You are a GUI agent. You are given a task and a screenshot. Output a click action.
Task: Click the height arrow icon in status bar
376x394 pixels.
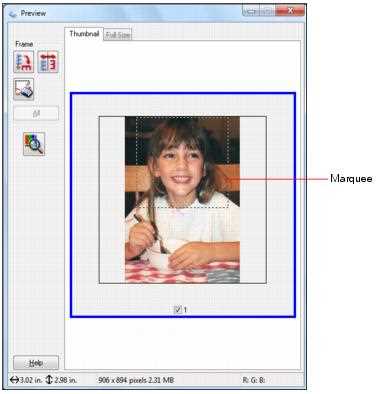(49, 380)
